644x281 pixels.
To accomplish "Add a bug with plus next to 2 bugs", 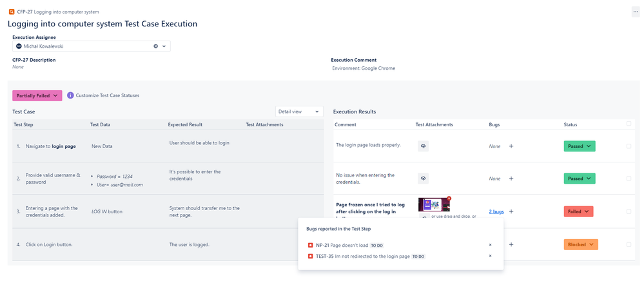I will (x=511, y=211).
